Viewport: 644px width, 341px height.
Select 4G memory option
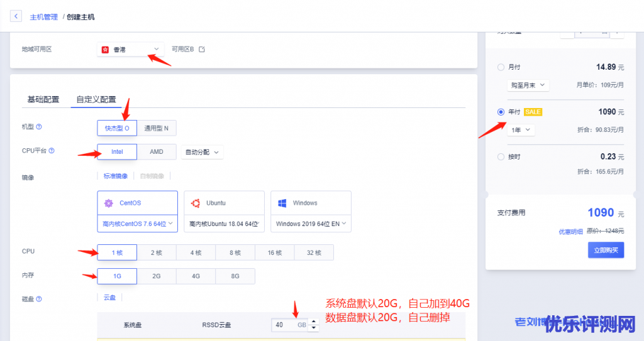click(196, 276)
